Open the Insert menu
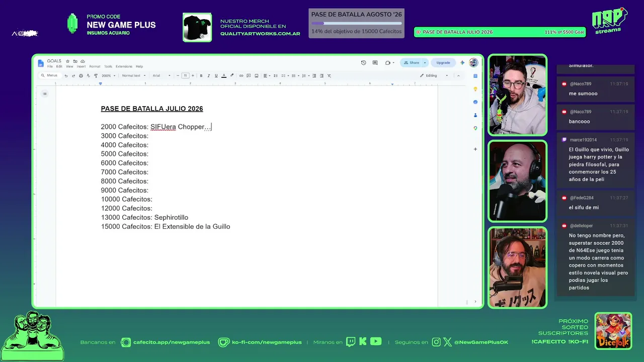The image size is (644, 362). click(81, 66)
